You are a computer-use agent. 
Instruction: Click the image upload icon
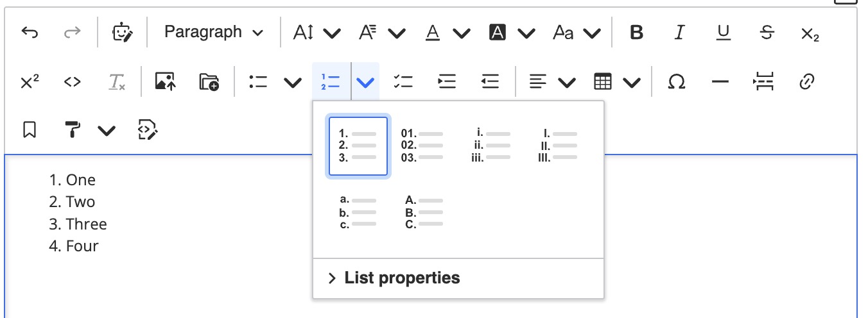[165, 82]
